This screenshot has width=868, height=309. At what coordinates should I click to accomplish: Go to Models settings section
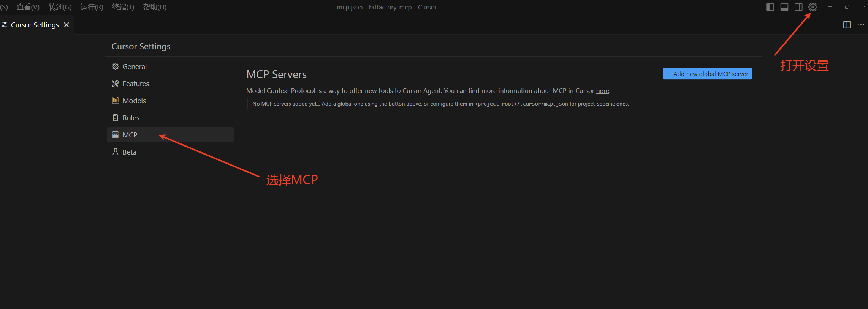(170, 101)
